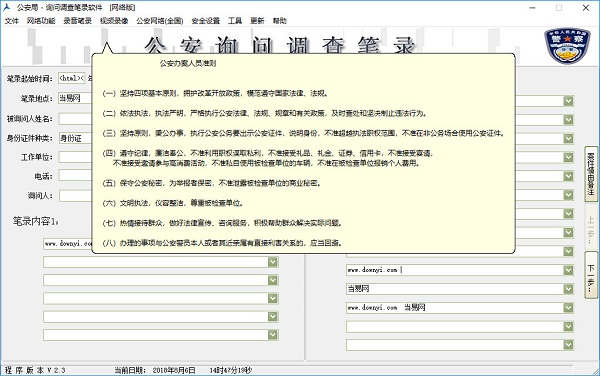The height and width of the screenshot is (376, 600).
Task: Click the 公安询问调查笔录 banner title
Action: pos(280,45)
